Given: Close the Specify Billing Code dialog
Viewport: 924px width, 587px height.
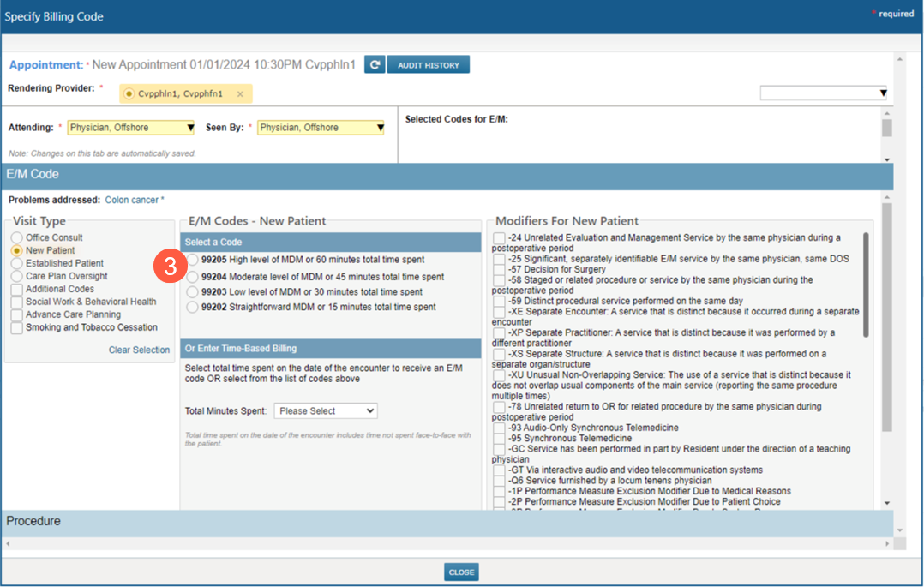Looking at the screenshot, I should 461,572.
